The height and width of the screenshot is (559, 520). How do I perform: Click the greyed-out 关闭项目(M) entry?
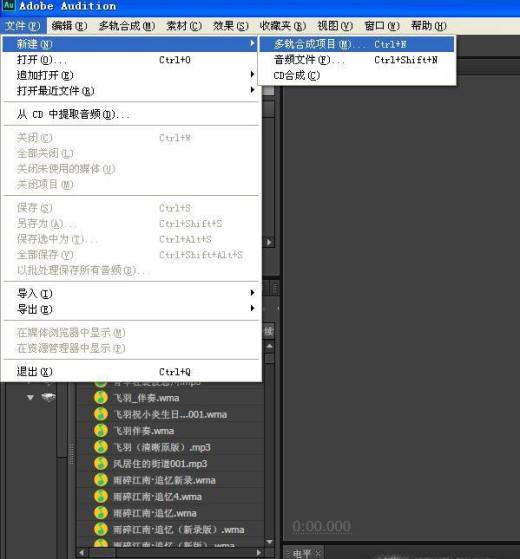(x=130, y=184)
